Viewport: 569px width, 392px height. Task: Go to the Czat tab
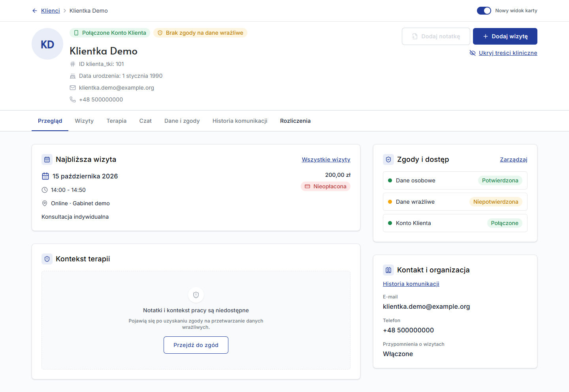pos(145,121)
